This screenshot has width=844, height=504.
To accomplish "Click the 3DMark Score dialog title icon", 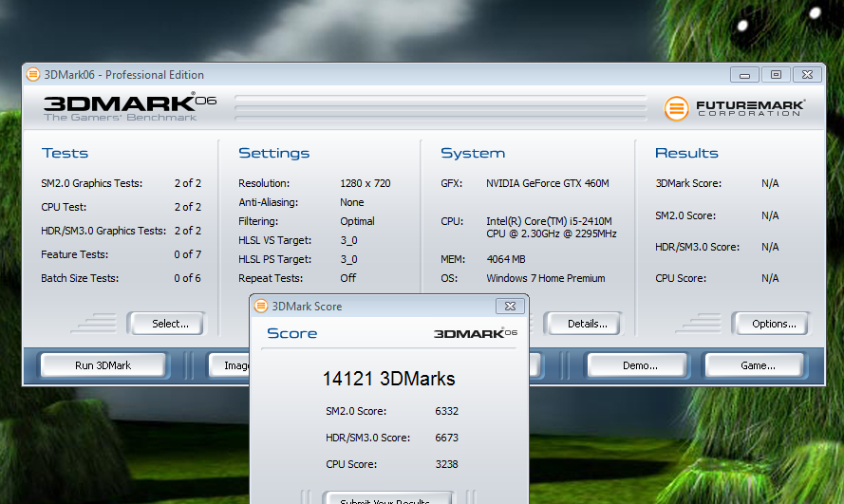I will (x=261, y=307).
